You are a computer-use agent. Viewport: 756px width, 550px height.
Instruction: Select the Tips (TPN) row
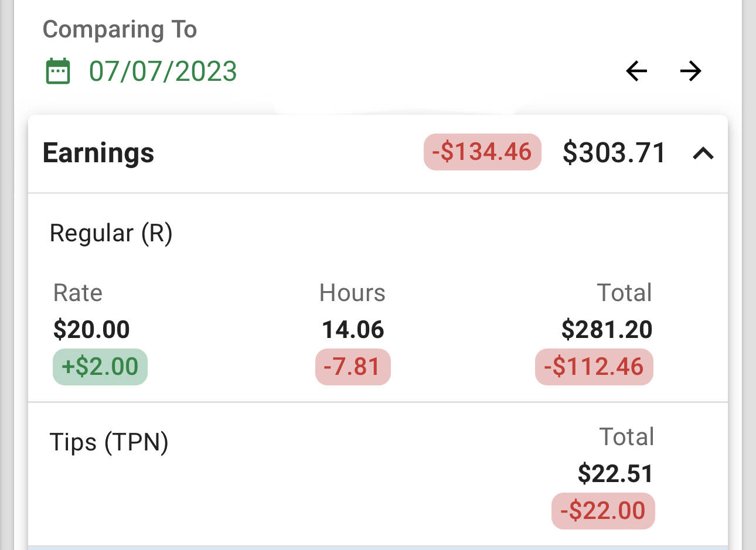pos(378,473)
